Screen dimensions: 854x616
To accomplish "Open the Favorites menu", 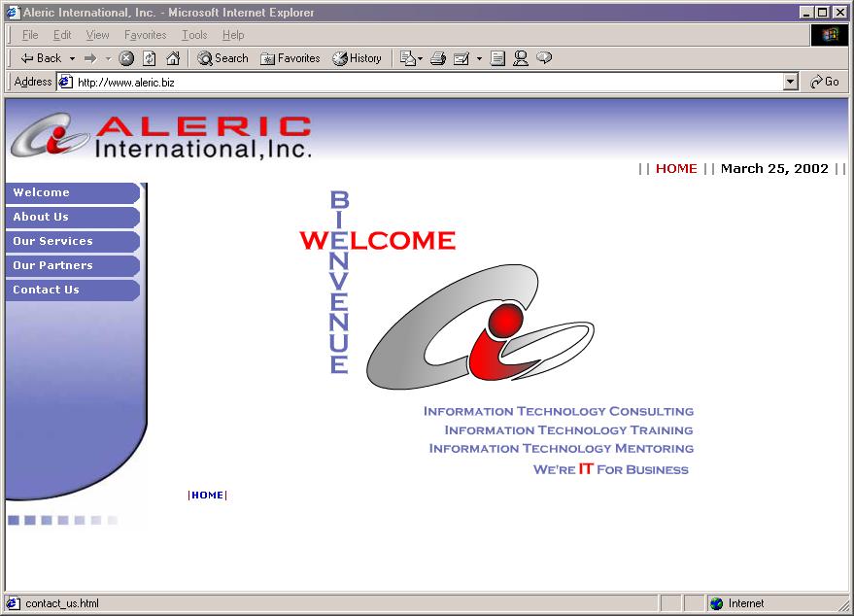I will [146, 35].
